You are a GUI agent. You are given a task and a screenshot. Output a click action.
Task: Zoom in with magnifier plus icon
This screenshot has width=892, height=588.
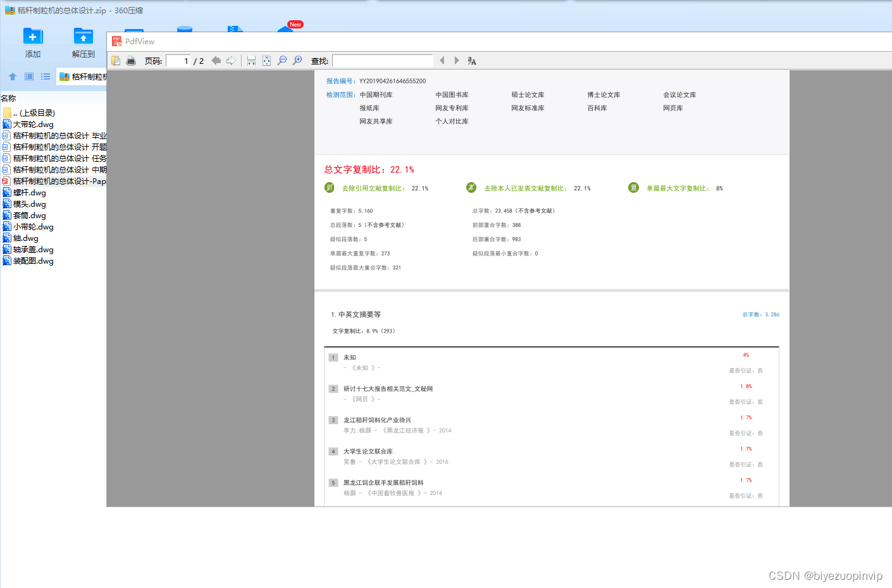coord(297,61)
